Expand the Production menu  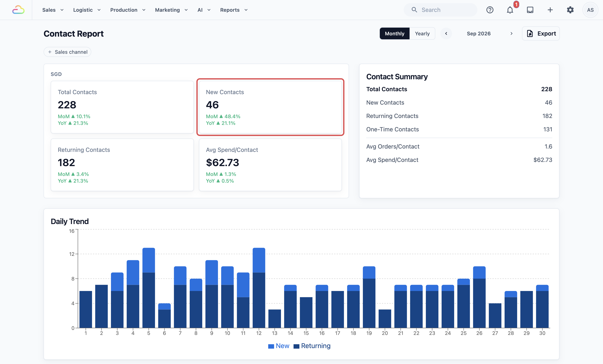point(128,10)
